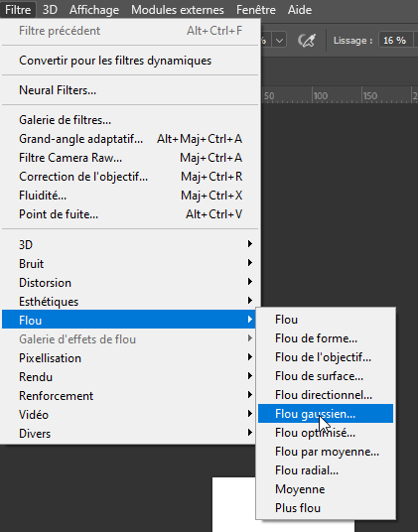Open the Fluidité filter

pos(130,196)
